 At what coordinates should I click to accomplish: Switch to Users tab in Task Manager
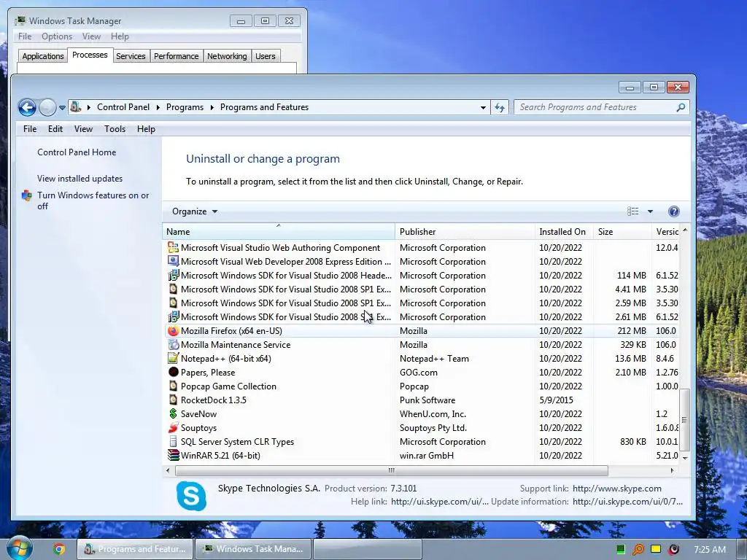(x=266, y=56)
